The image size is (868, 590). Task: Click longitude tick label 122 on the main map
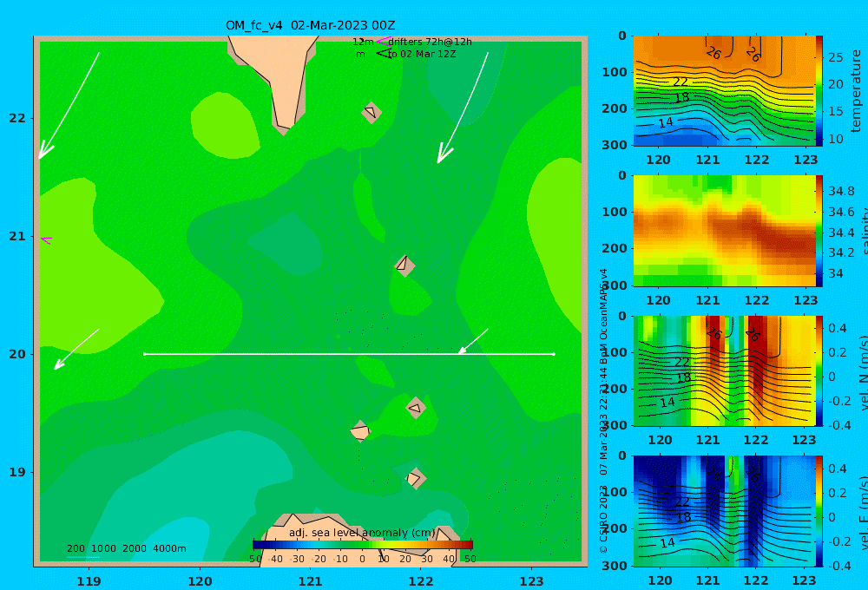point(421,581)
